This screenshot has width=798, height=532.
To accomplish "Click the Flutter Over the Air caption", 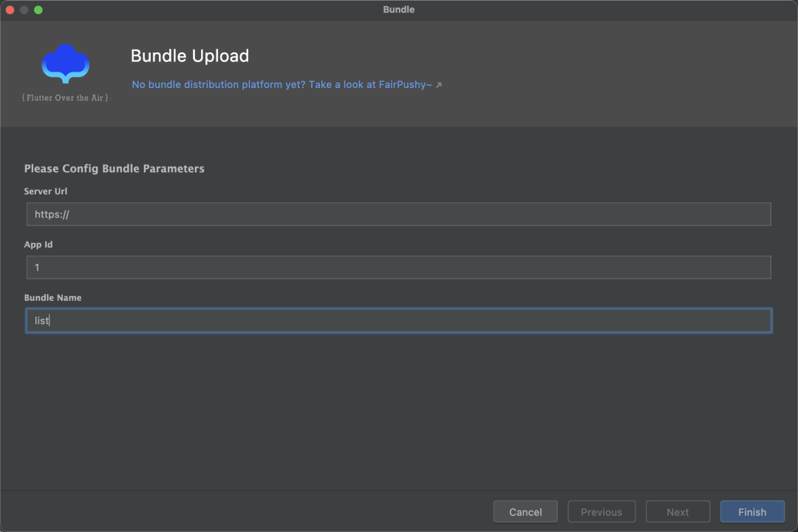I will [x=65, y=98].
